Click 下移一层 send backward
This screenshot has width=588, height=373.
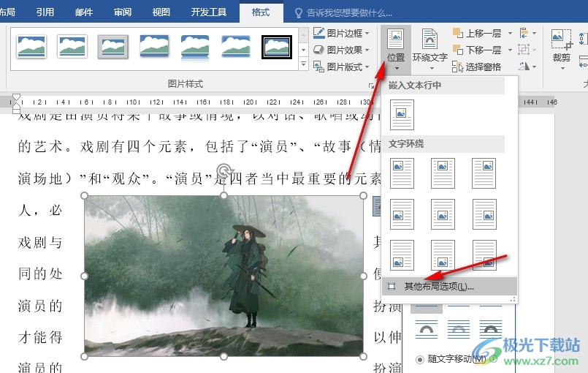point(478,50)
